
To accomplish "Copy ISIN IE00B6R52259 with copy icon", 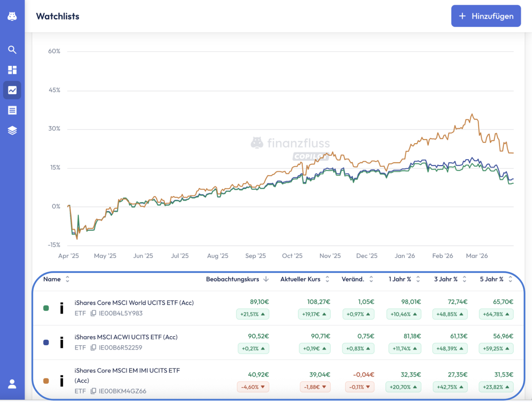I will coord(93,347).
